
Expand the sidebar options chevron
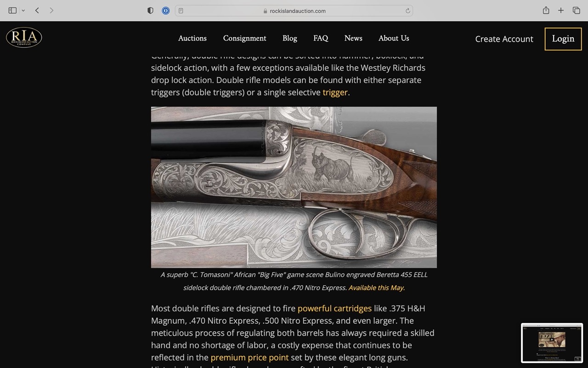pyautogui.click(x=23, y=11)
